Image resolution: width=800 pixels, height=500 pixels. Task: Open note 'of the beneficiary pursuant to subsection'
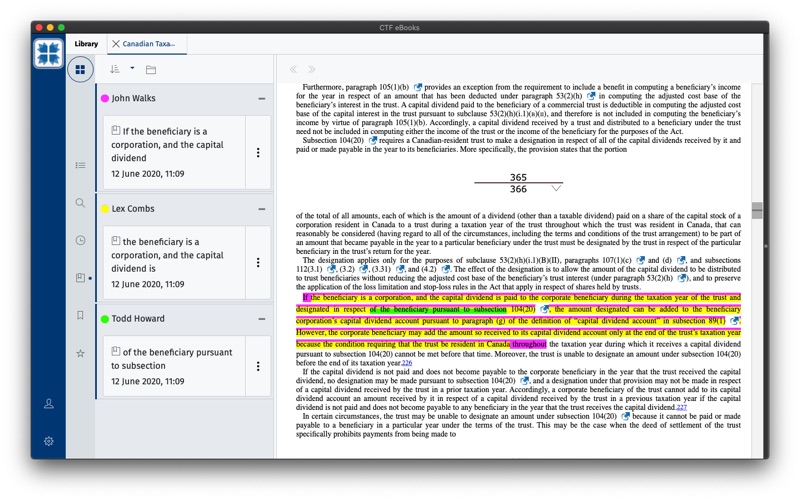pos(174,366)
